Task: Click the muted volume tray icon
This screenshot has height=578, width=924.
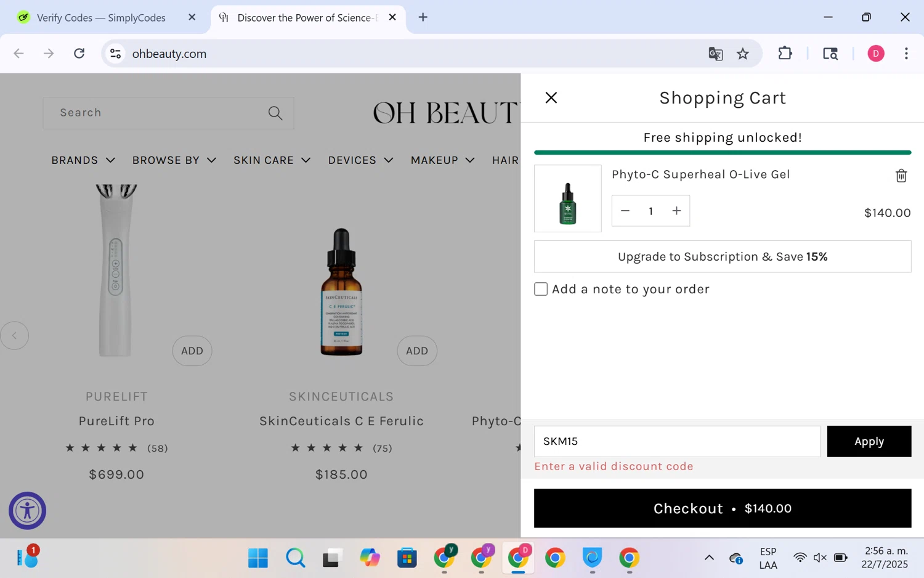Action: click(x=820, y=558)
